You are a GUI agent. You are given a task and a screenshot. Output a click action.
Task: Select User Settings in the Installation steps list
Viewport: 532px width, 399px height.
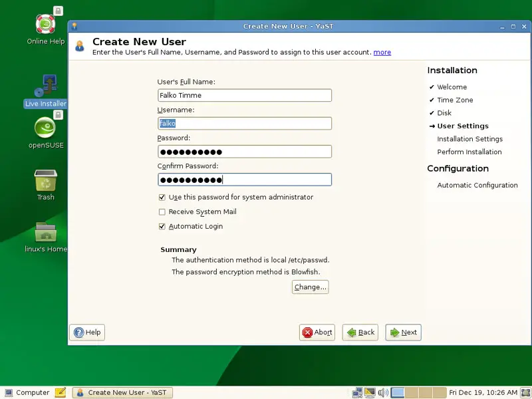(463, 126)
